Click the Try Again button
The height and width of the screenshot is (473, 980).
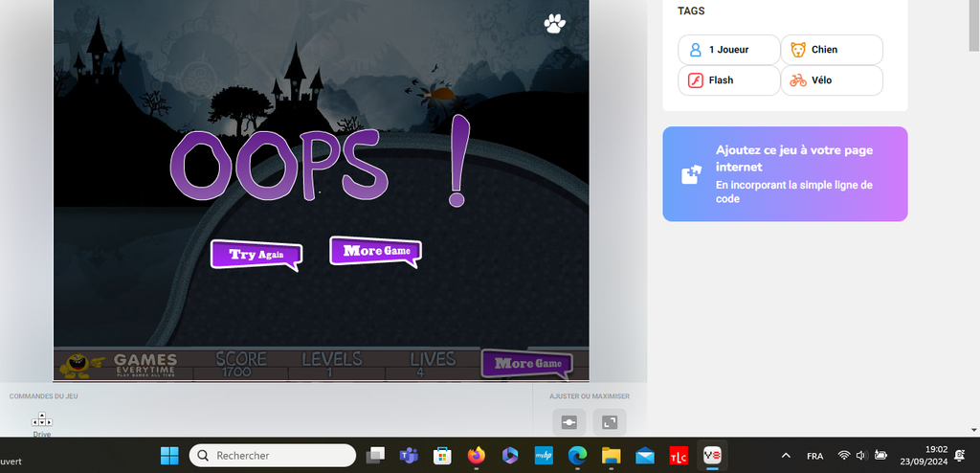tap(256, 255)
